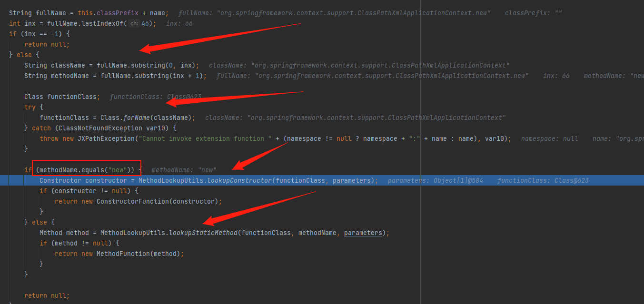Click 'return new ConstructorFunction(constructor);'

[139, 201]
